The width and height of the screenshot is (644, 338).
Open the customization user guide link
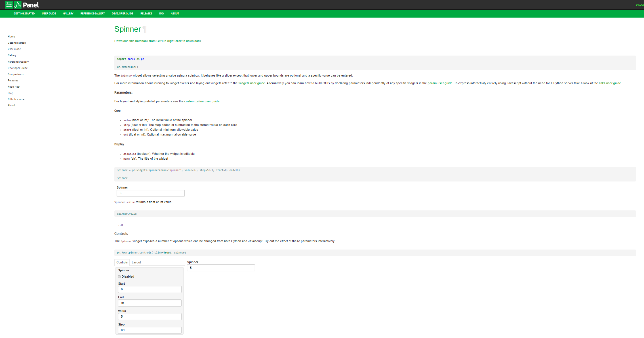pyautogui.click(x=202, y=101)
